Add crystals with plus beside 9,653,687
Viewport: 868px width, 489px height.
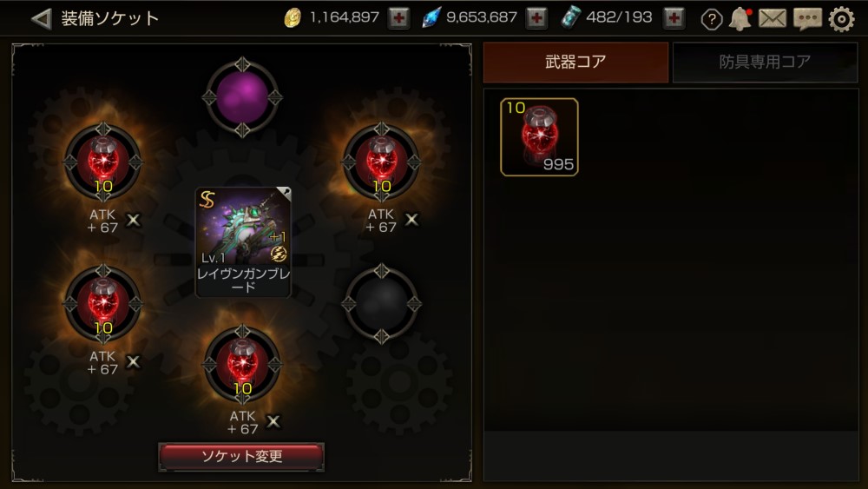(x=536, y=18)
